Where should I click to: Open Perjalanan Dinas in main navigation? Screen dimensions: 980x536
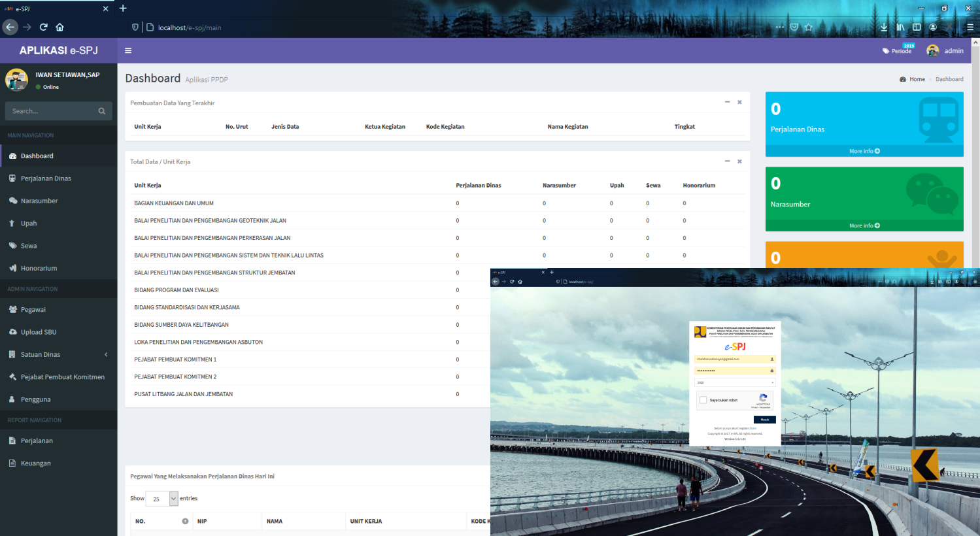[x=46, y=178]
